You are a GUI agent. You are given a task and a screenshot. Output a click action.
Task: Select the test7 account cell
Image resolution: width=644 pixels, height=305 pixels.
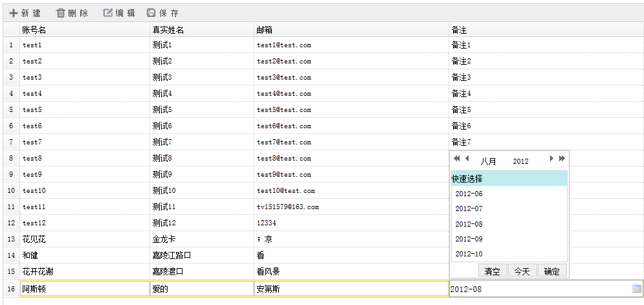click(x=85, y=142)
